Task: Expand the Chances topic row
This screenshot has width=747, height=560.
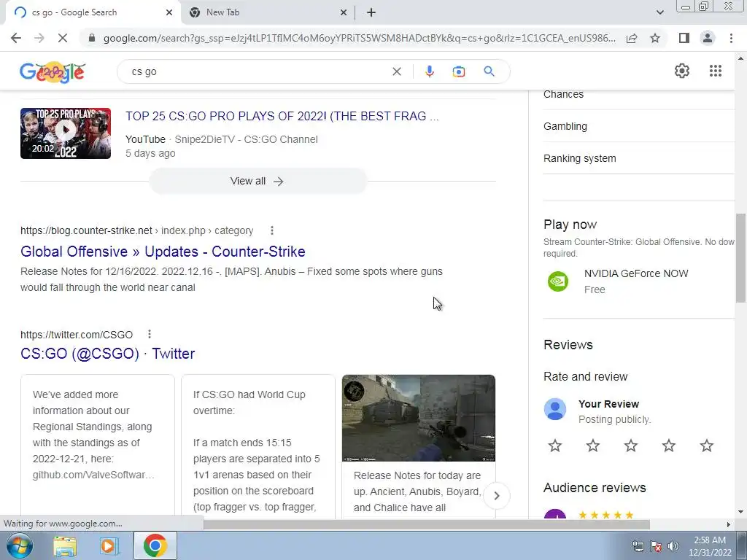Action: (x=638, y=94)
